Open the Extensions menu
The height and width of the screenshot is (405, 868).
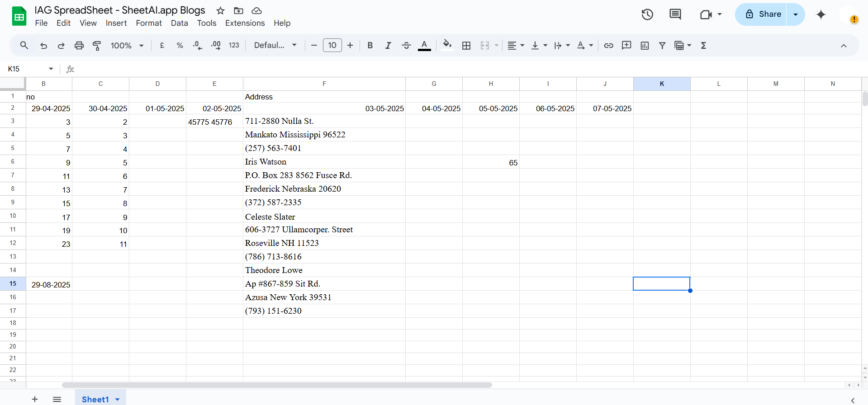[x=245, y=23]
